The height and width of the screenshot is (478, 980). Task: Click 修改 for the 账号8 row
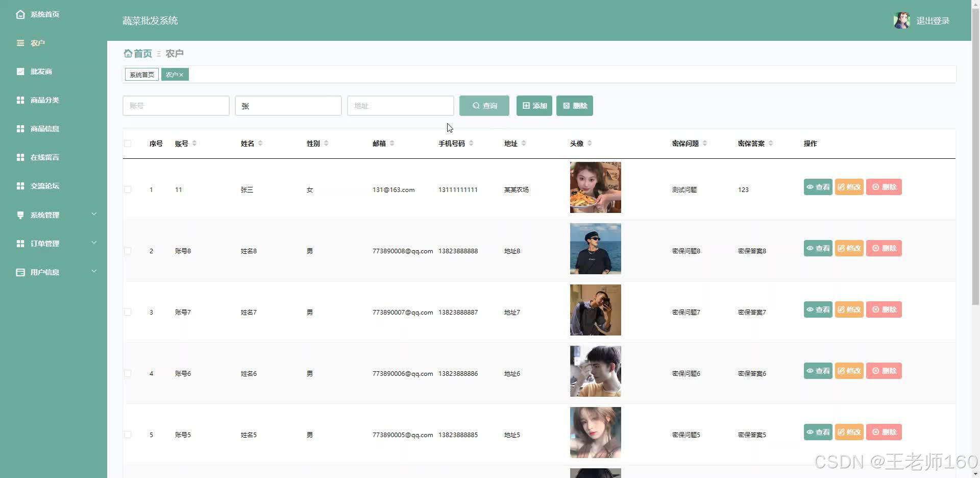coord(849,248)
